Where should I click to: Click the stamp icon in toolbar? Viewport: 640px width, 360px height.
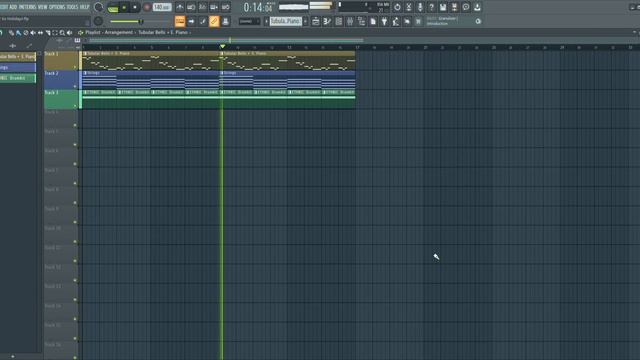pyautogui.click(x=225, y=21)
